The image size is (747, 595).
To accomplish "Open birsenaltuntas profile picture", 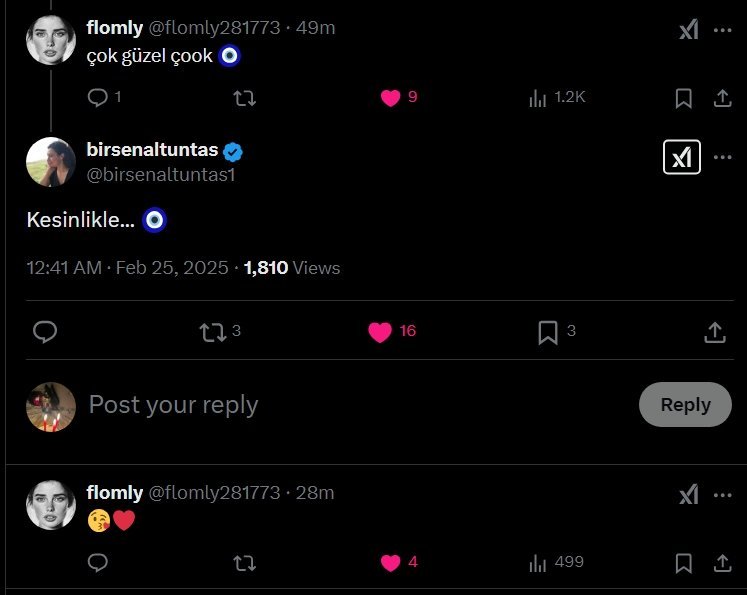I will pos(50,162).
